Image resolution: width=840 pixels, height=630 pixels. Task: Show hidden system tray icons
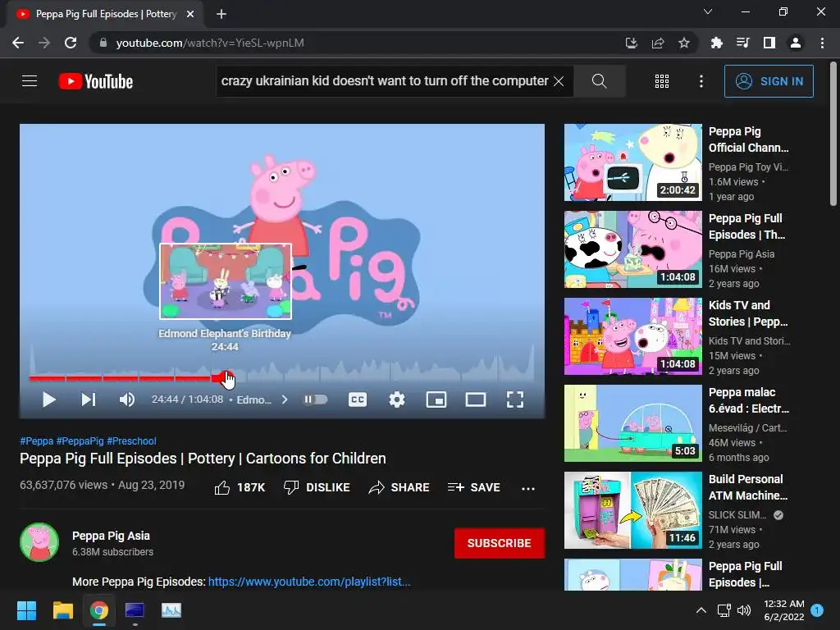tap(701, 610)
